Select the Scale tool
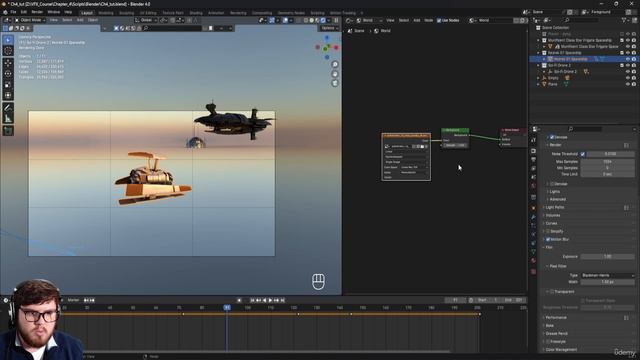The height and width of the screenshot is (360, 640). click(8, 84)
